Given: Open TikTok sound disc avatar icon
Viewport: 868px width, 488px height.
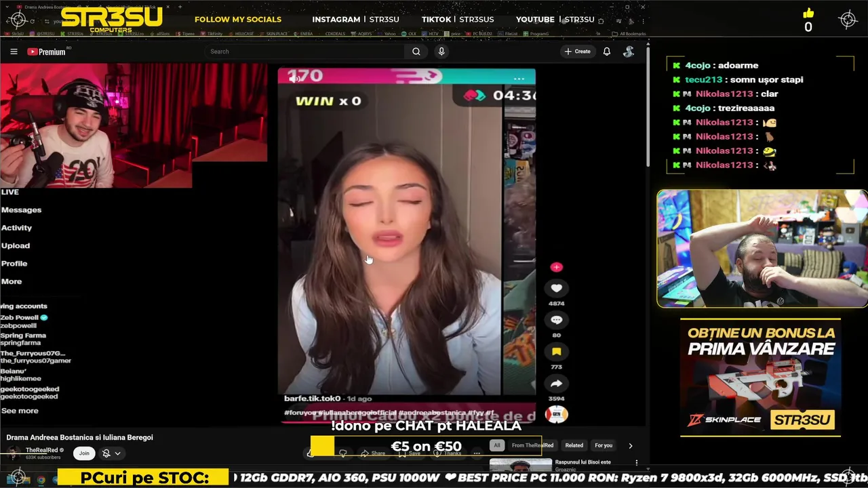Looking at the screenshot, I should coord(556,414).
